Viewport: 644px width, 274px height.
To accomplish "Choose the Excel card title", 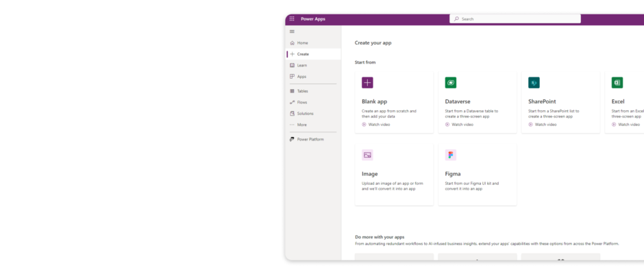I will pos(618,101).
